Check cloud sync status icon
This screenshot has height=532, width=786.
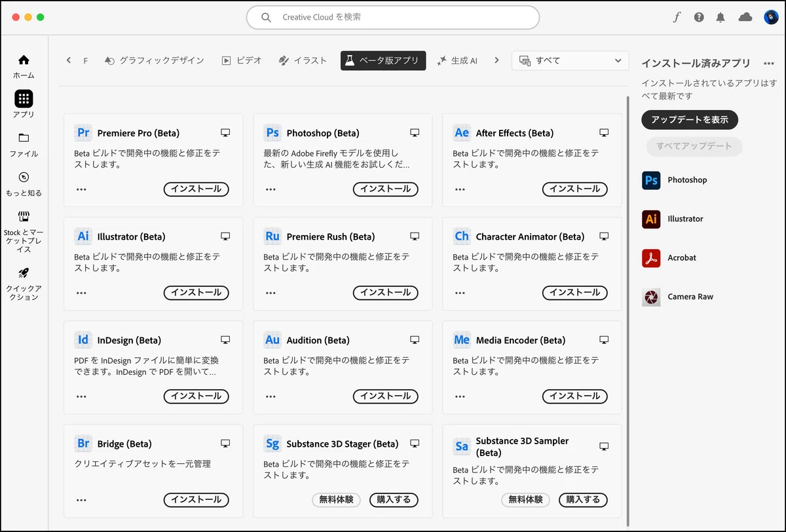click(x=745, y=18)
